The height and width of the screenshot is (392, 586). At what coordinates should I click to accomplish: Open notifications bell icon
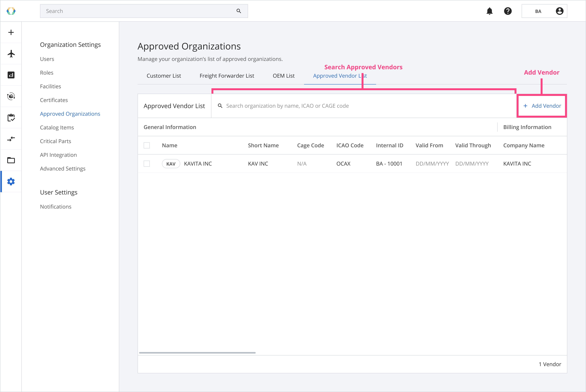(489, 11)
